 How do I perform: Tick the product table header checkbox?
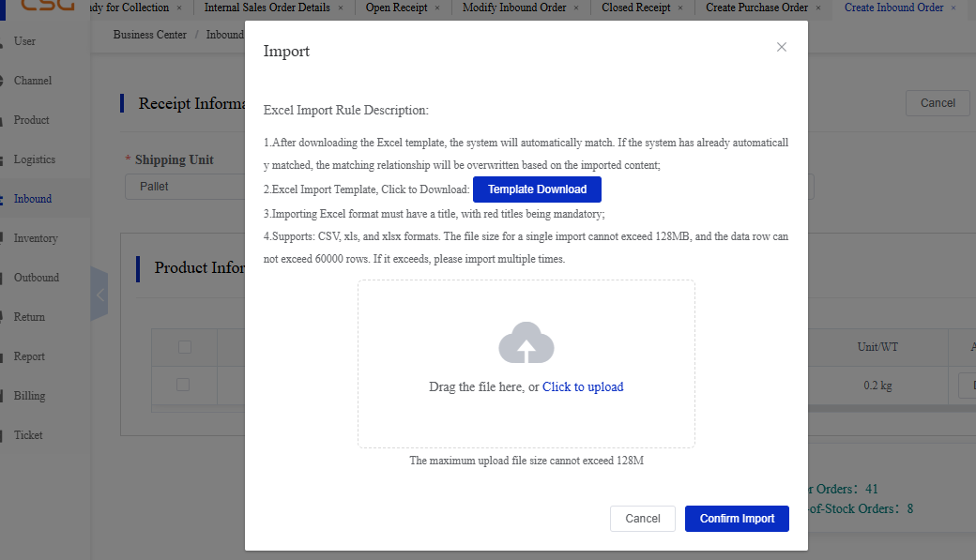click(x=185, y=347)
